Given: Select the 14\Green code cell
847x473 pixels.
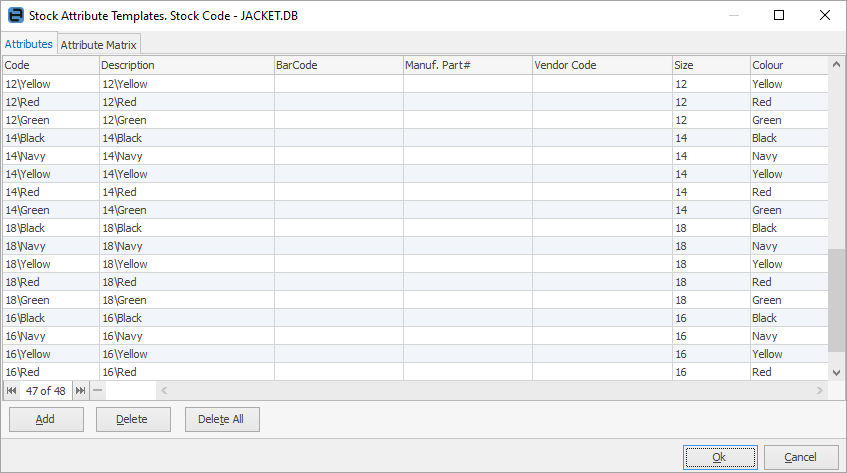Looking at the screenshot, I should 51,210.
